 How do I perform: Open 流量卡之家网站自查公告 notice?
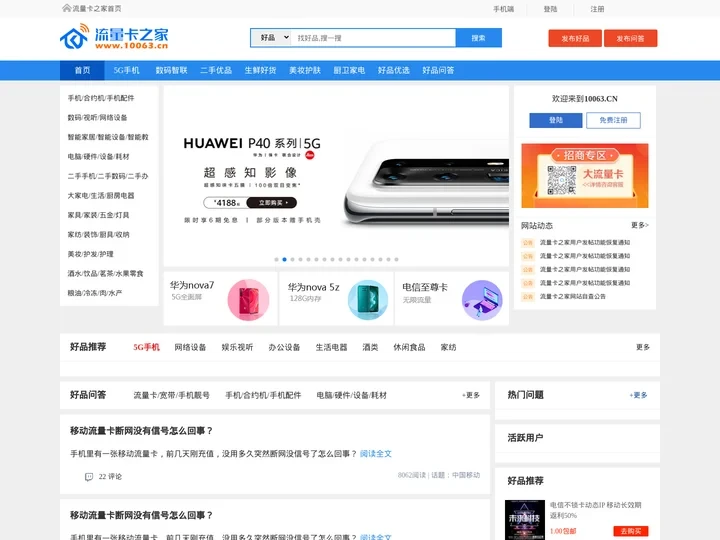(573, 297)
